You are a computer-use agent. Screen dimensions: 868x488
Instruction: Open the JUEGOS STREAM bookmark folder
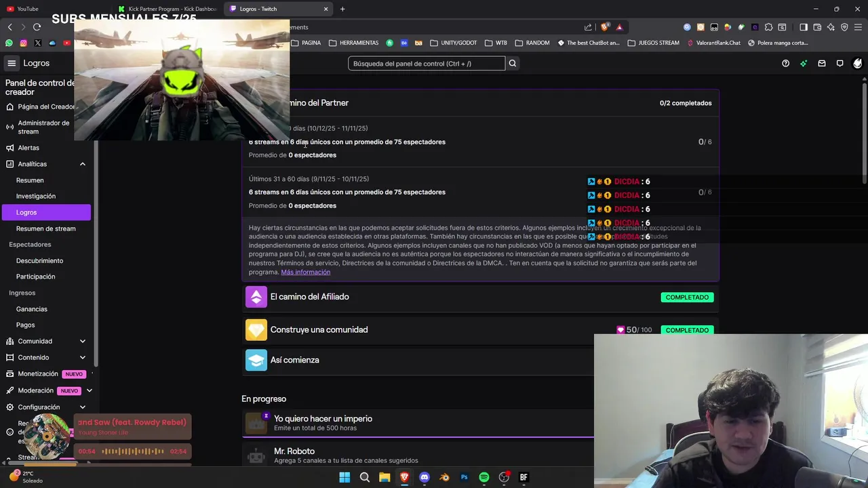[x=654, y=43]
